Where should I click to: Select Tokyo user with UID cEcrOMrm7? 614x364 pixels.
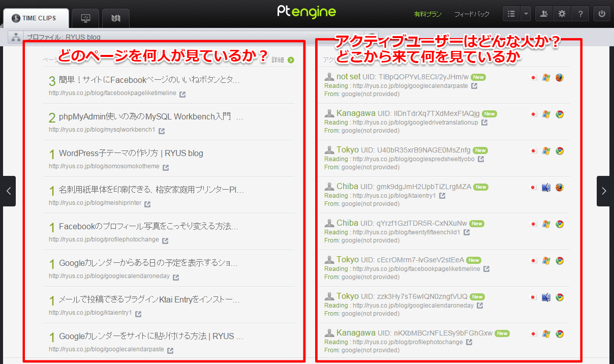[347, 260]
